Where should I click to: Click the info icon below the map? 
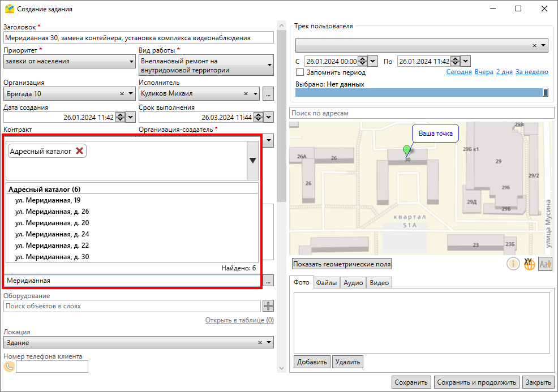[x=513, y=264]
